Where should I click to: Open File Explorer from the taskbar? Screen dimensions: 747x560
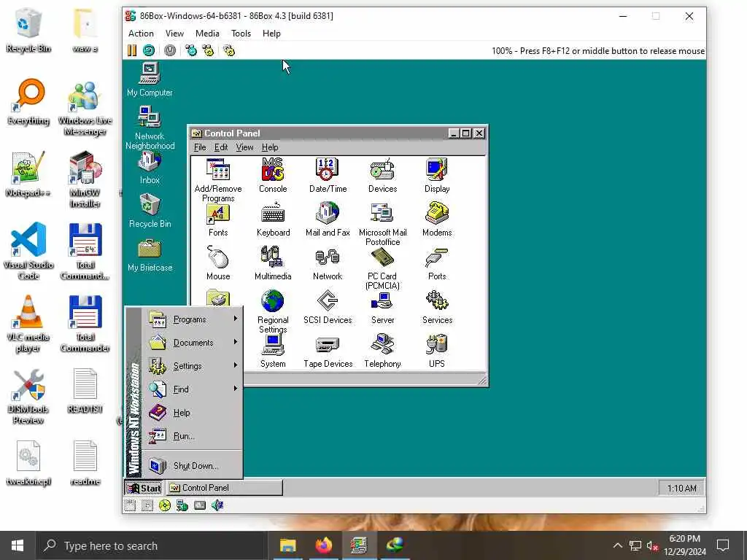click(x=287, y=545)
